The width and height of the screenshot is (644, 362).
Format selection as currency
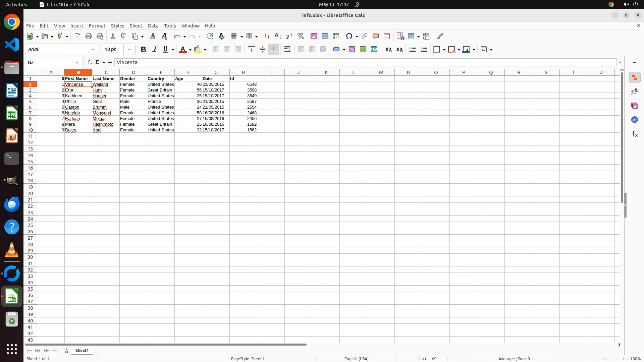[x=336, y=50]
